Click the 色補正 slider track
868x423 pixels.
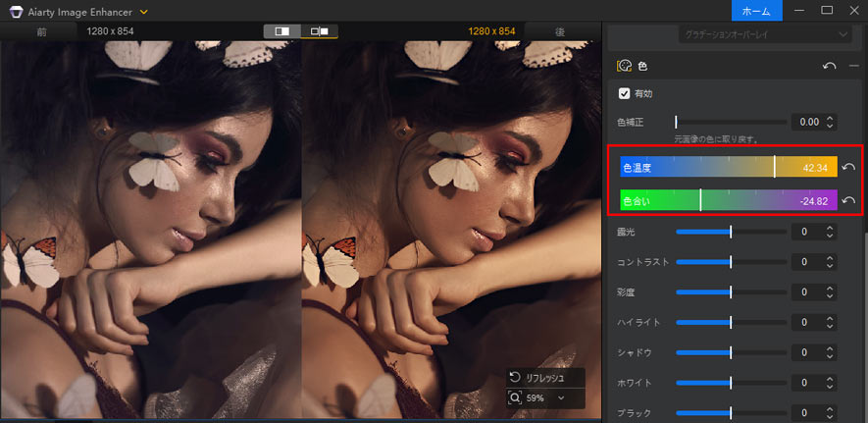coord(731,122)
